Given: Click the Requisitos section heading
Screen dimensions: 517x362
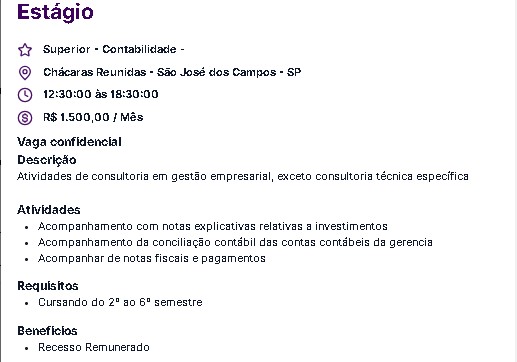Looking at the screenshot, I should coord(48,286).
